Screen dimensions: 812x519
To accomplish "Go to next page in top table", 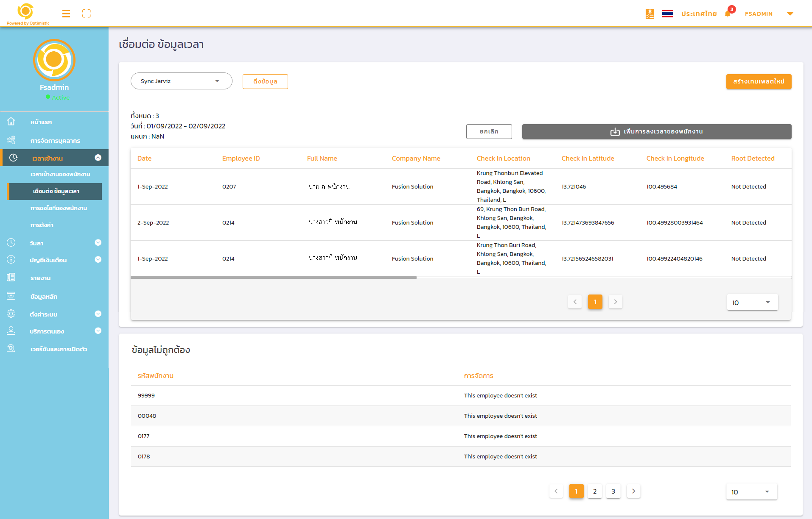I will tap(615, 302).
